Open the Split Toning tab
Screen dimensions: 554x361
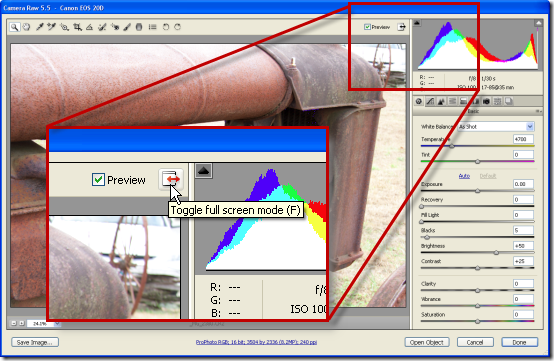464,102
